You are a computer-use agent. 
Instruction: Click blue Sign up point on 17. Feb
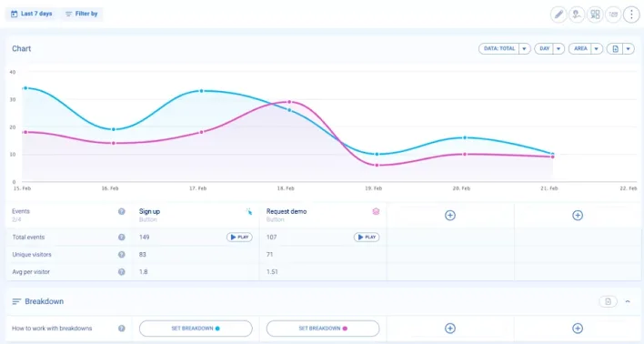point(201,91)
